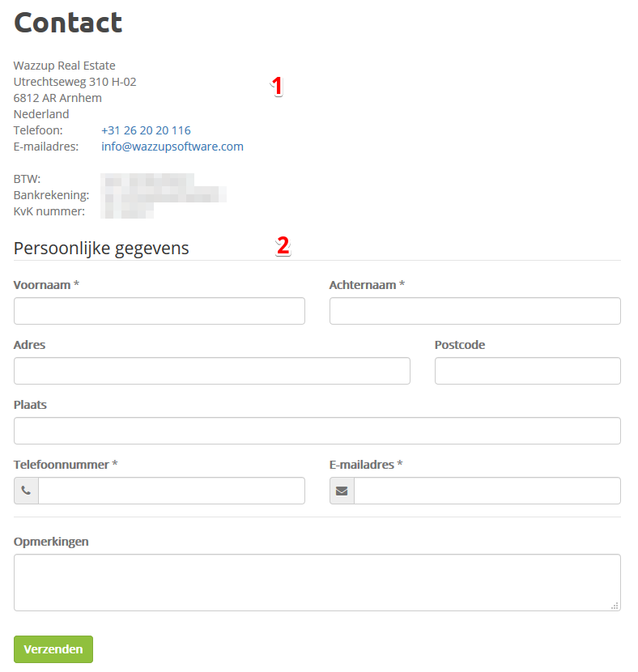Focus the Voornaam input field
This screenshot has width=638, height=672.
pyautogui.click(x=159, y=311)
